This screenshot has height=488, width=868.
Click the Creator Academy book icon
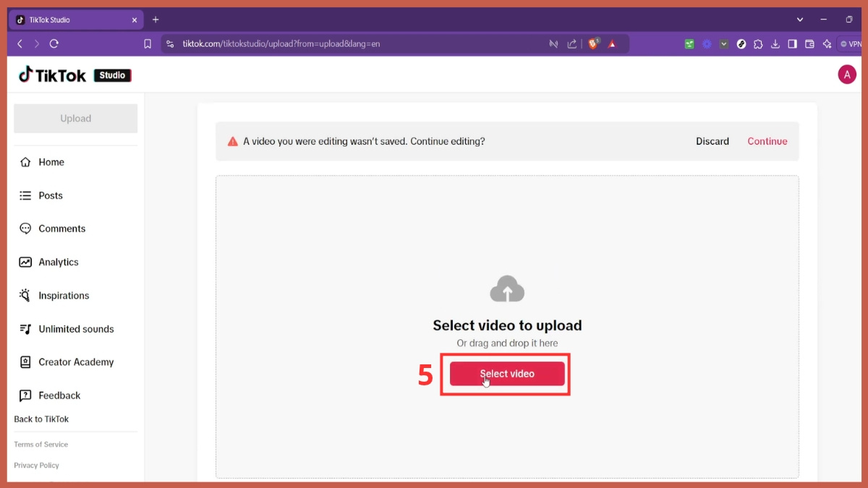tap(25, 362)
